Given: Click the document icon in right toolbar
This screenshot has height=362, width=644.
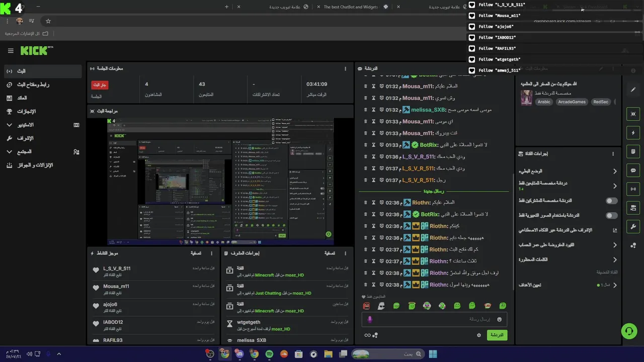Looking at the screenshot, I should [633, 152].
